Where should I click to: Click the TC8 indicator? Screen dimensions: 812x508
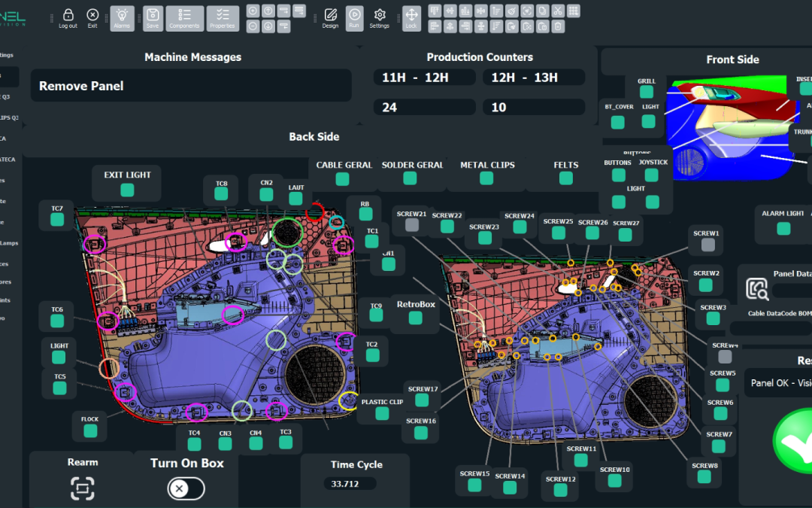221,194
